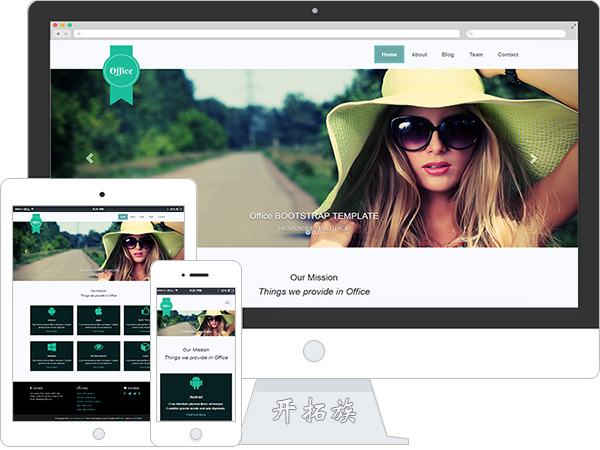Viewport: 600px width, 450px height.
Task: Focus the desktop browser search field
Action: tap(516, 34)
